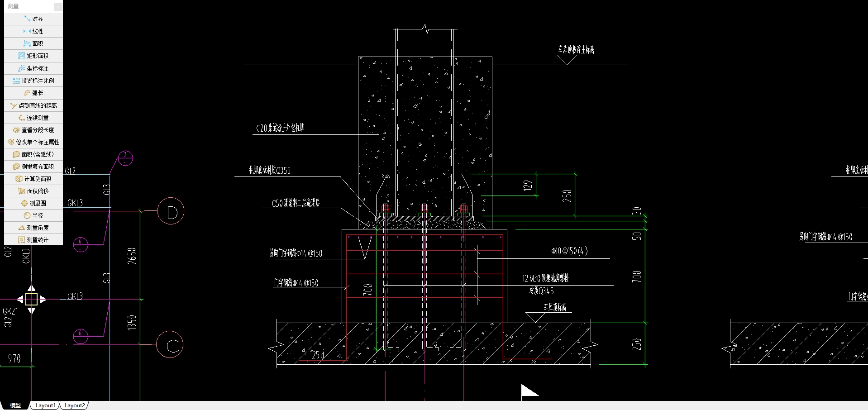Select the 弧长 arc length tool
The width and height of the screenshot is (868, 410).
click(33, 93)
